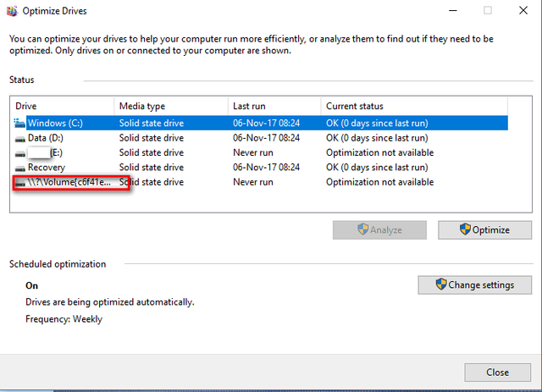
Task: Close the Optimize Drives dialog with Close button
Action: click(x=497, y=373)
